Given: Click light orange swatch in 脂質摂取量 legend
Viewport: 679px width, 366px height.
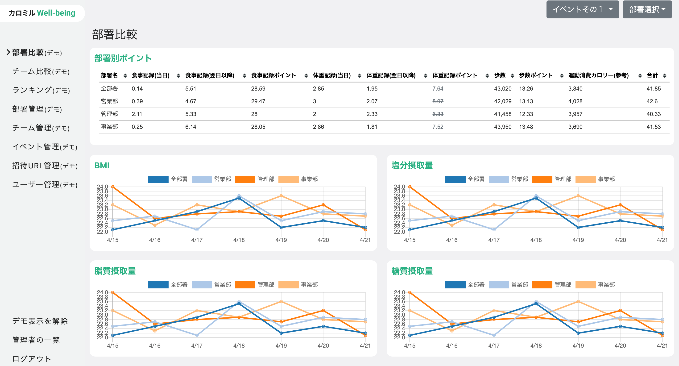Looking at the screenshot, I should [288, 285].
